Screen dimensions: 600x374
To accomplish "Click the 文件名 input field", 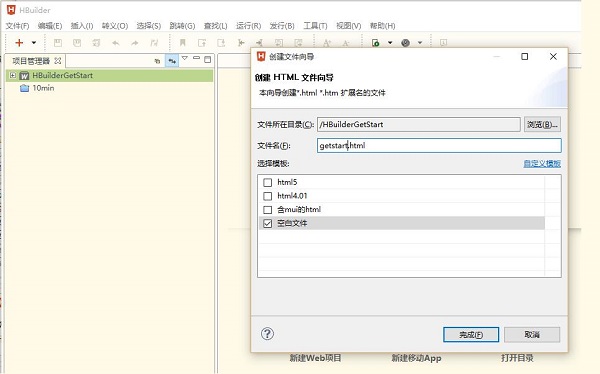I will click(439, 145).
